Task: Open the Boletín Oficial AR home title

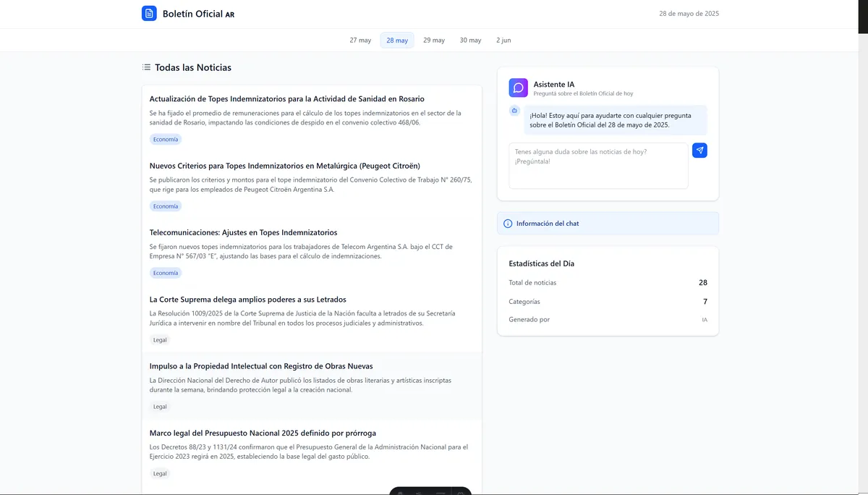Action: click(198, 14)
